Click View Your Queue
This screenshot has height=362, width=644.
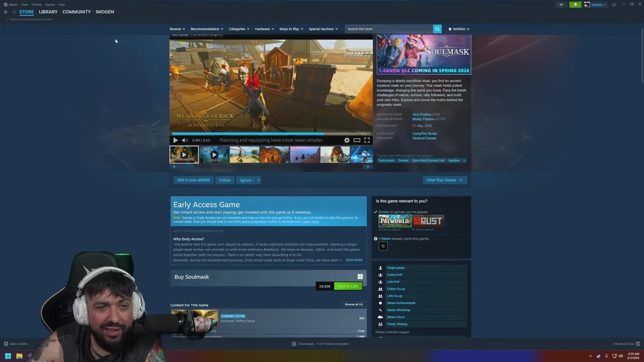(x=445, y=180)
